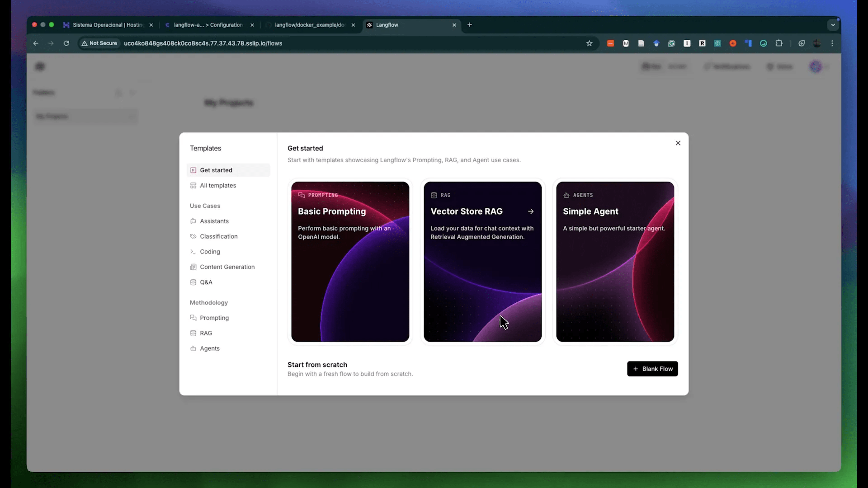Open the Chrome three-dot menu
Viewport: 868px width, 488px height.
click(832, 43)
